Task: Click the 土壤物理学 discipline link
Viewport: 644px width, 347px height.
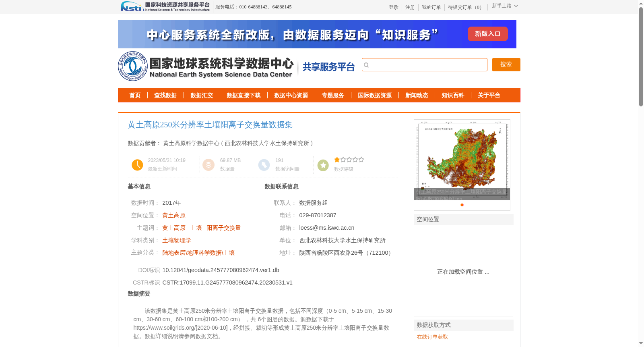Action: click(177, 241)
